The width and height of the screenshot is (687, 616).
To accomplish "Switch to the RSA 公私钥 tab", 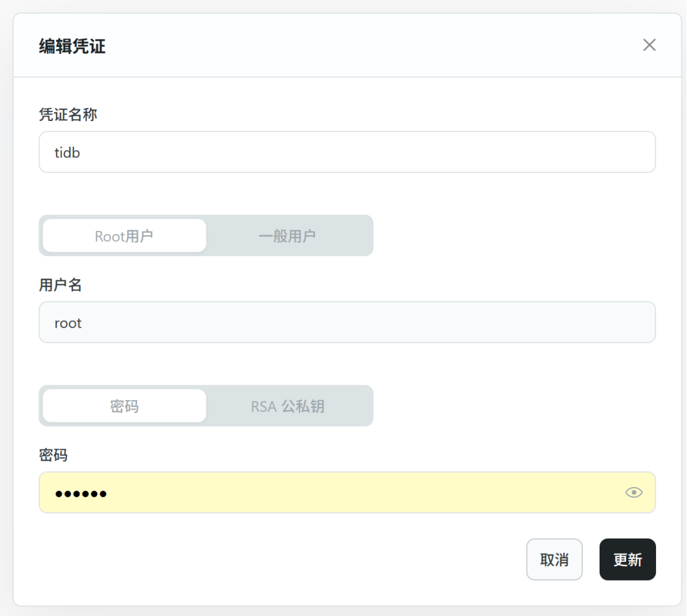I will tap(287, 406).
